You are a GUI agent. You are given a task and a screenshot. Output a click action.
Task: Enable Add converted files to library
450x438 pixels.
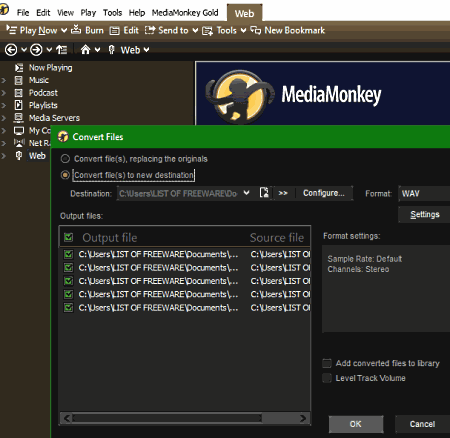(x=327, y=363)
